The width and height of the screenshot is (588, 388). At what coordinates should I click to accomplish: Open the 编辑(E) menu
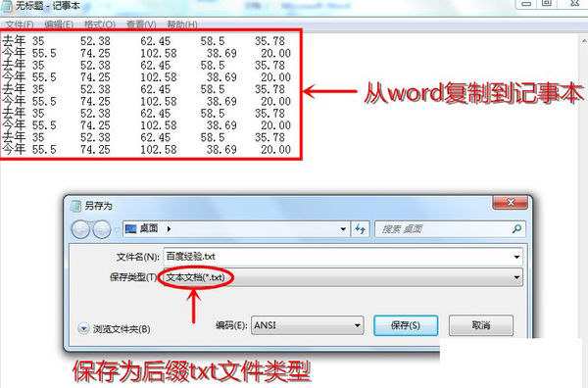pos(59,24)
